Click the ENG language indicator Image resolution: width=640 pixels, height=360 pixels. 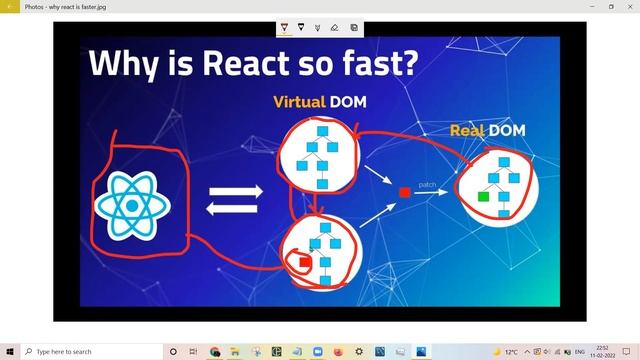[580, 352]
